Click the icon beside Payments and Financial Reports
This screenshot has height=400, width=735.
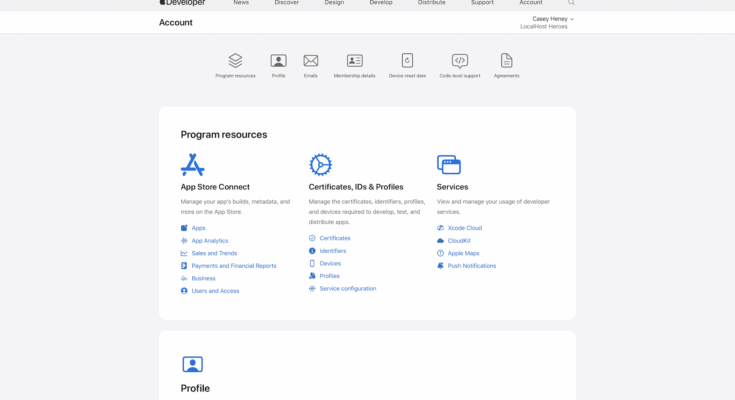point(184,266)
